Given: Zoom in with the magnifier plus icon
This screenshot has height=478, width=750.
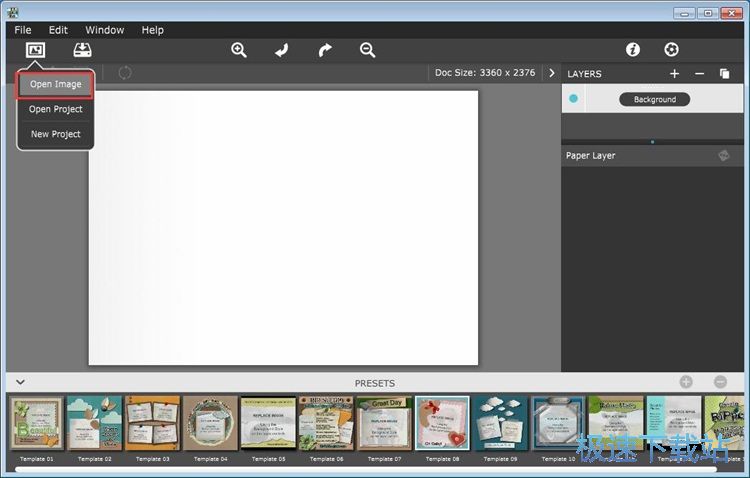Looking at the screenshot, I should tap(239, 50).
